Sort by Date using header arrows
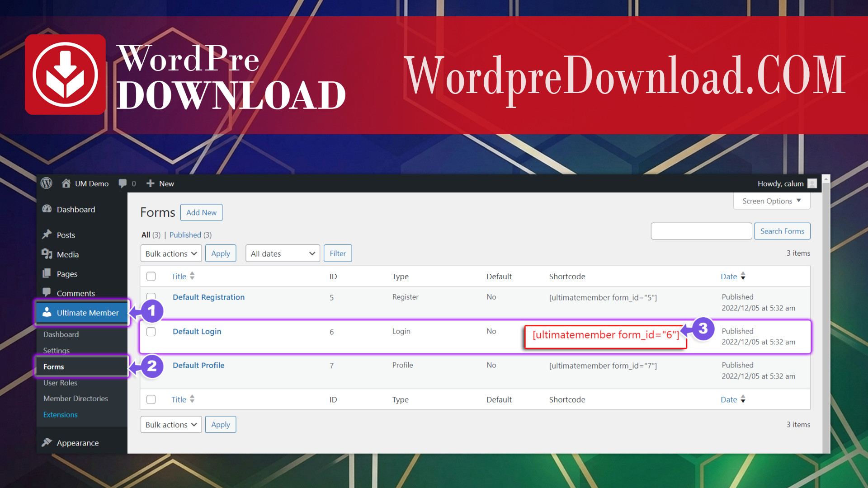Viewport: 868px width, 488px height. tap(743, 276)
